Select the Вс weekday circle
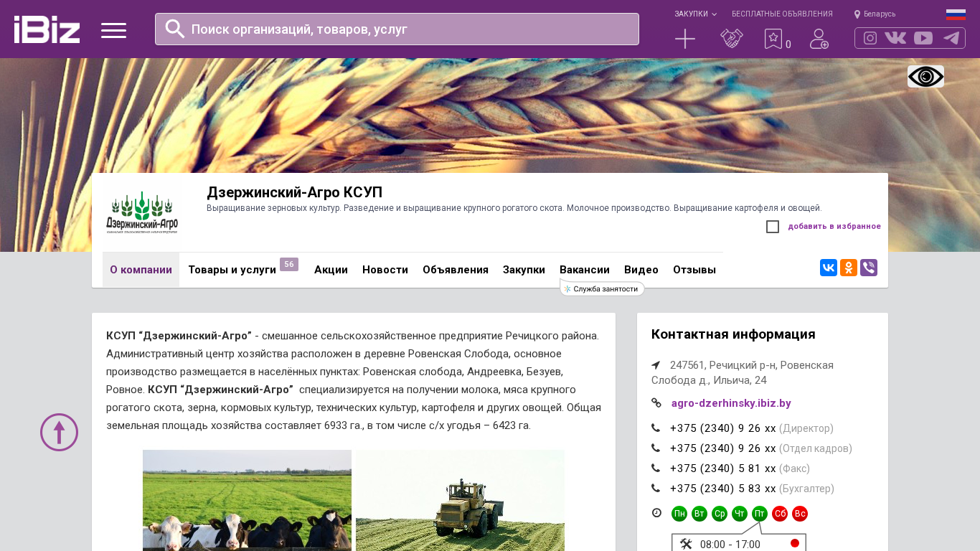Image resolution: width=980 pixels, height=551 pixels. coord(800,514)
